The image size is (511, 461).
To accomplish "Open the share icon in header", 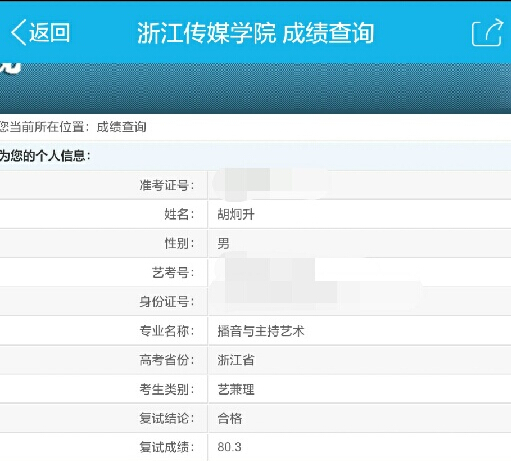I will click(x=487, y=32).
